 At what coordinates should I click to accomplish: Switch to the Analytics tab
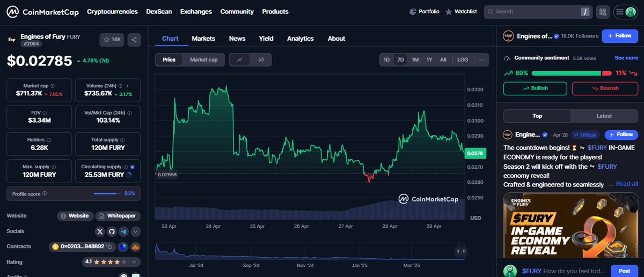pyautogui.click(x=301, y=39)
